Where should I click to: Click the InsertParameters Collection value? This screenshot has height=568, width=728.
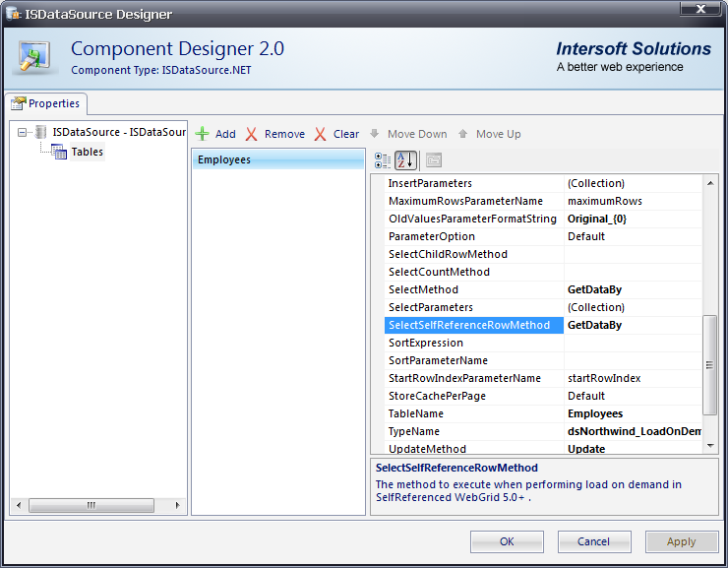[x=634, y=183]
